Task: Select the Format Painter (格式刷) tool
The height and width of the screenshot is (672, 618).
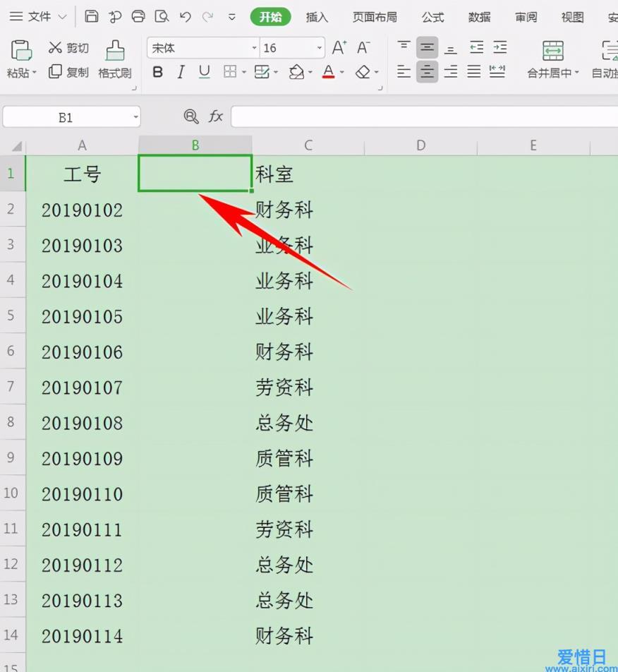Action: [114, 59]
